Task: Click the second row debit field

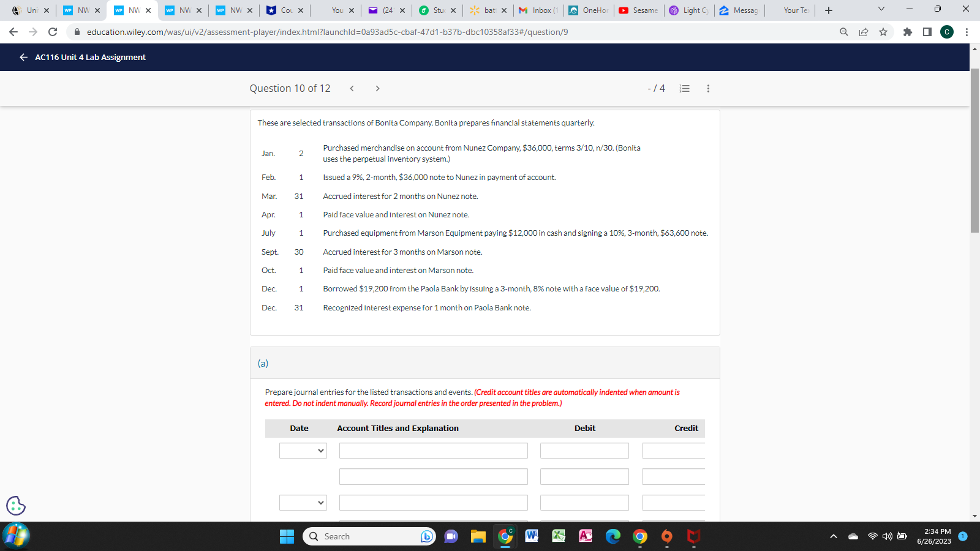Action: 584,476
